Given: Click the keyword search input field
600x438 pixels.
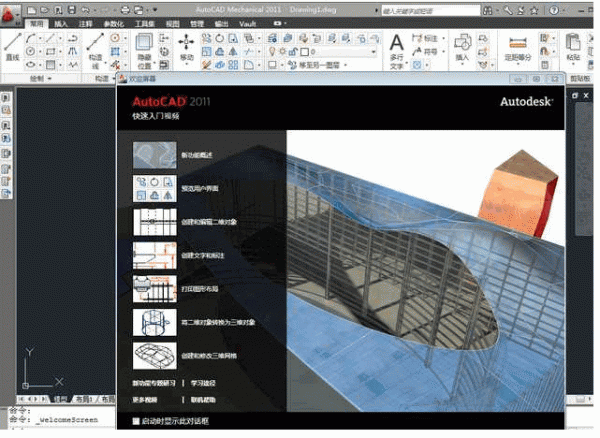Looking at the screenshot, I should [430, 11].
